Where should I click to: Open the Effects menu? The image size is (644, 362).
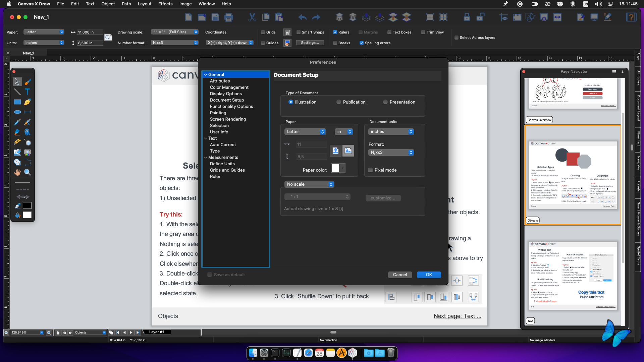pos(165,4)
